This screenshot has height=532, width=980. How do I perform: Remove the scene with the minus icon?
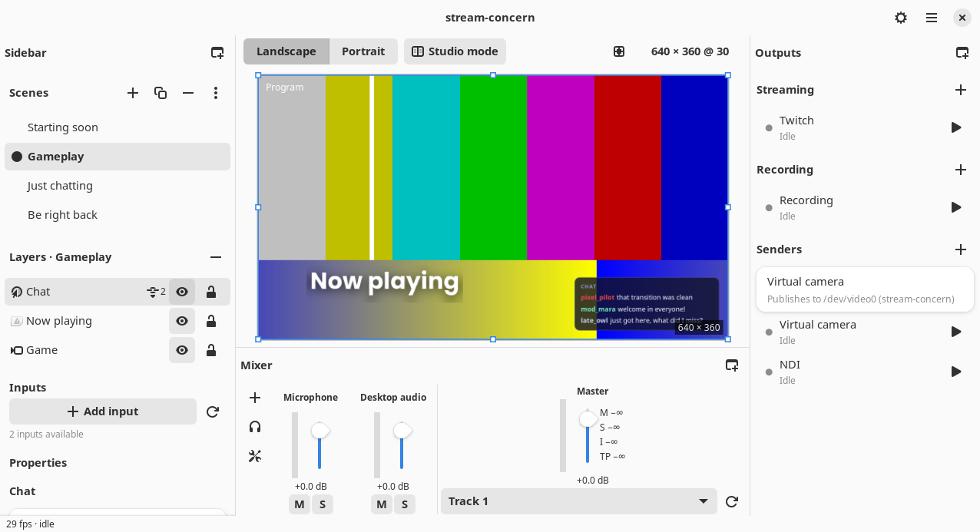[x=188, y=93]
